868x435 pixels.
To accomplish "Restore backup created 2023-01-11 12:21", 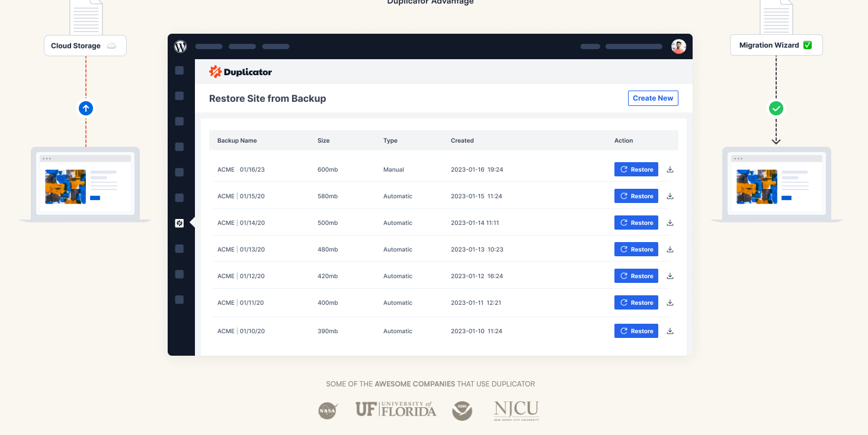I will [636, 302].
